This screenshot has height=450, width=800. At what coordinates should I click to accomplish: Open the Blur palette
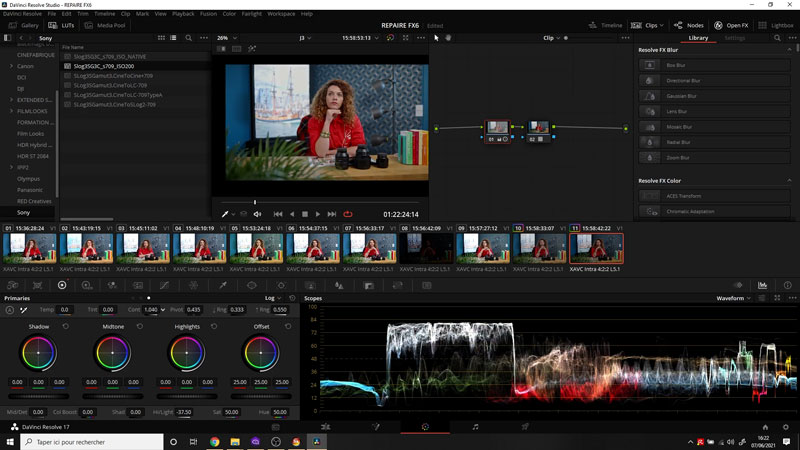(x=339, y=286)
